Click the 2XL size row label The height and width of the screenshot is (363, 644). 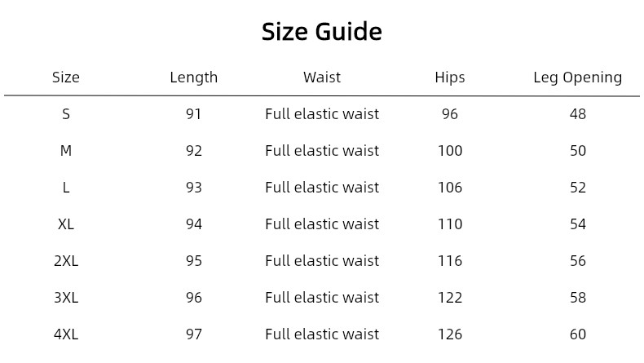[x=66, y=261]
